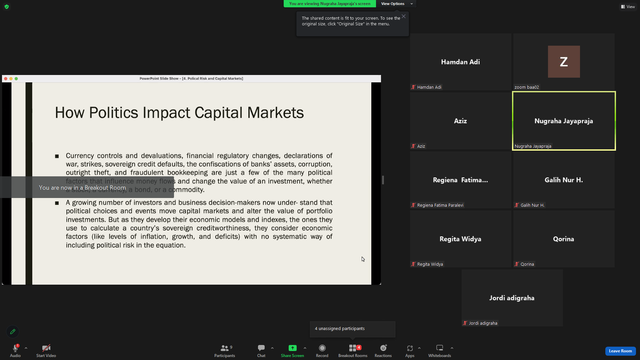Select Aziz's video tile
Viewport: 640px width, 360px height.
(x=460, y=121)
